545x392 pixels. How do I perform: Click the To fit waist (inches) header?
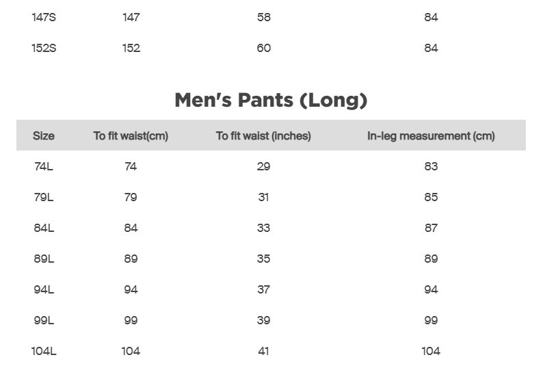[x=263, y=136]
